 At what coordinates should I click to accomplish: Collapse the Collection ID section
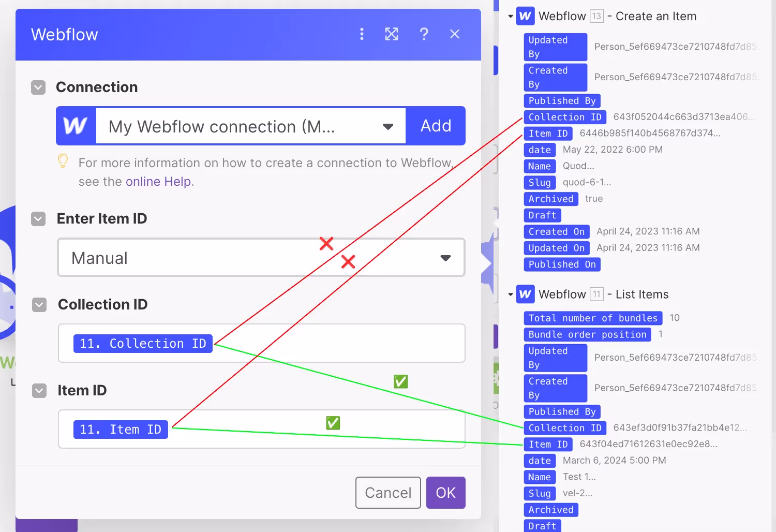(39, 305)
